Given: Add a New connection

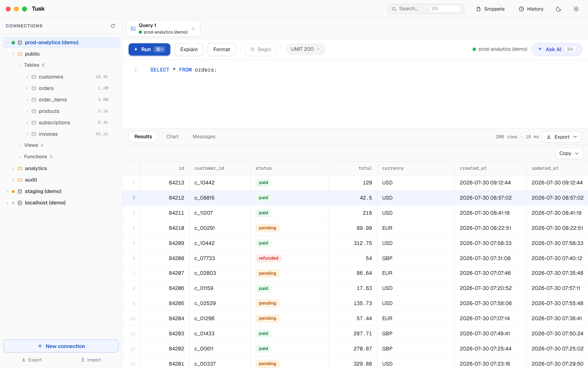Looking at the screenshot, I should [x=61, y=346].
